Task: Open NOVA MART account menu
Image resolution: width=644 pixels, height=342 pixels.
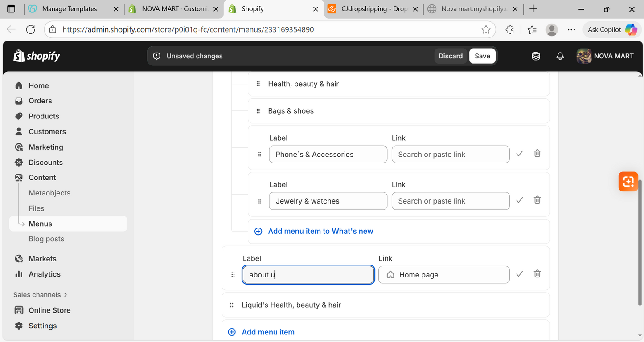Action: [605, 56]
